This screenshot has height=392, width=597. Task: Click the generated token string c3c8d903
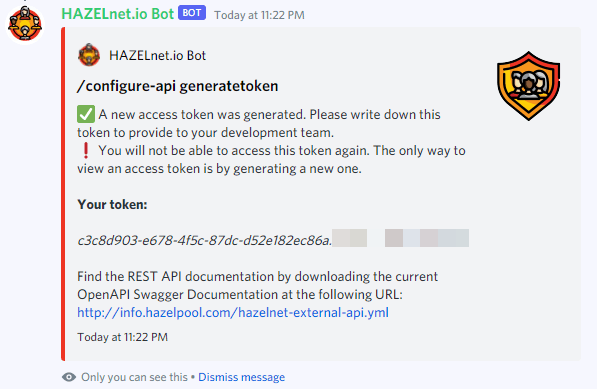pos(204,241)
